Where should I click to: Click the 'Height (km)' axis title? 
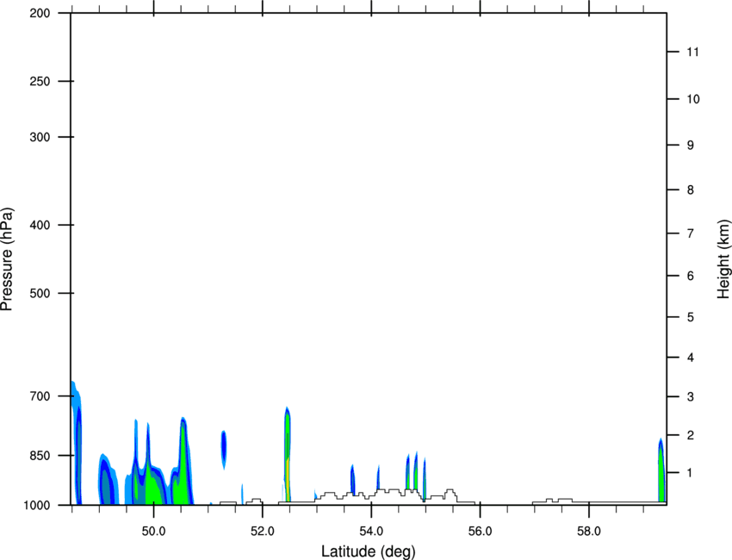coord(723,258)
